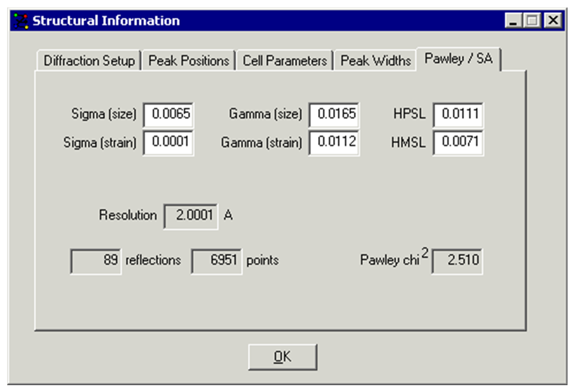Focus the Gamma (size) field
The image size is (575, 392).
pos(334,114)
